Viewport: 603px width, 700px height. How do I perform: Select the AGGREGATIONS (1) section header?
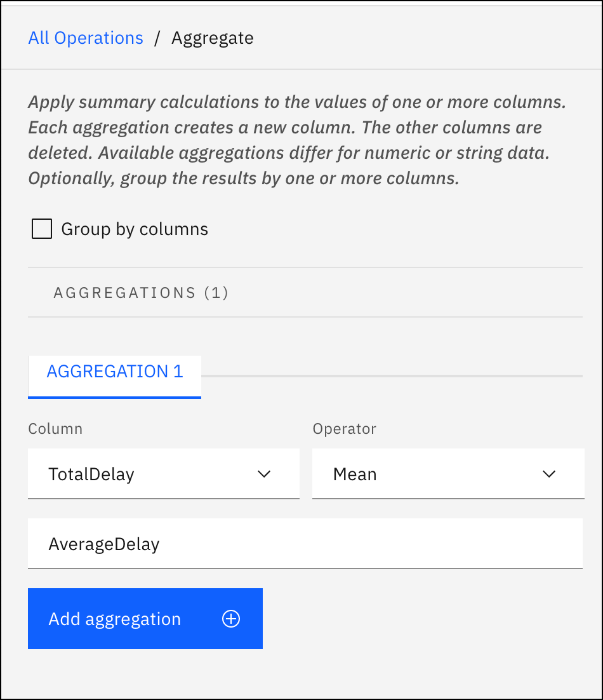pyautogui.click(x=141, y=292)
